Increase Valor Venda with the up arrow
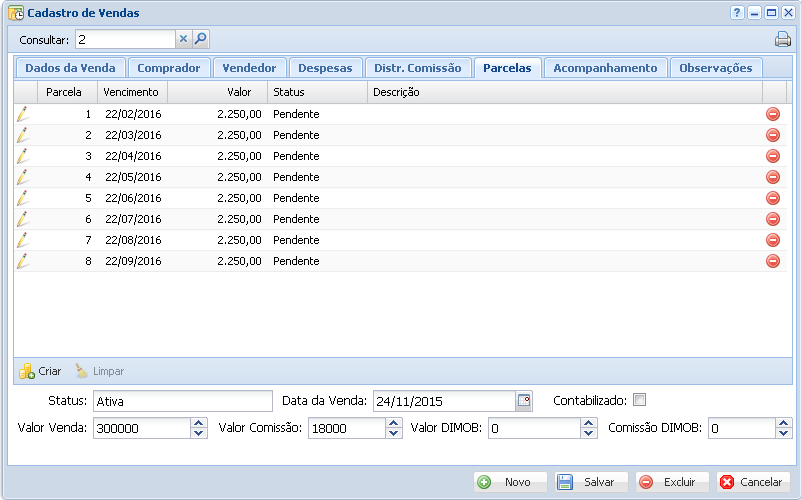This screenshot has width=801, height=500. [198, 423]
